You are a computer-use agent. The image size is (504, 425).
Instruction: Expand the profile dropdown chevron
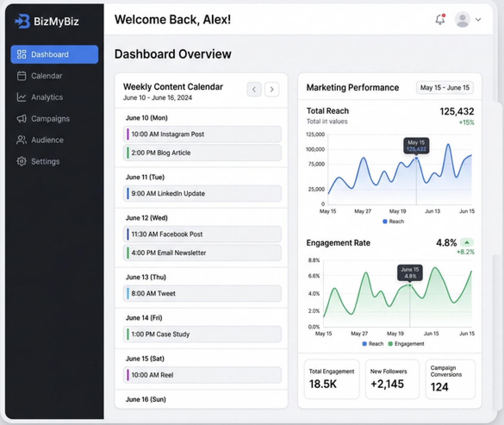click(478, 20)
